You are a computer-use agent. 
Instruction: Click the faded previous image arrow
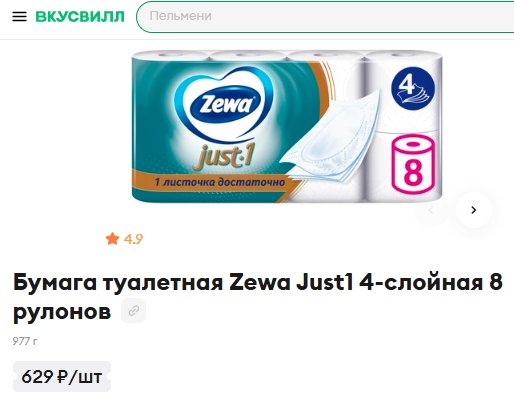point(431,210)
